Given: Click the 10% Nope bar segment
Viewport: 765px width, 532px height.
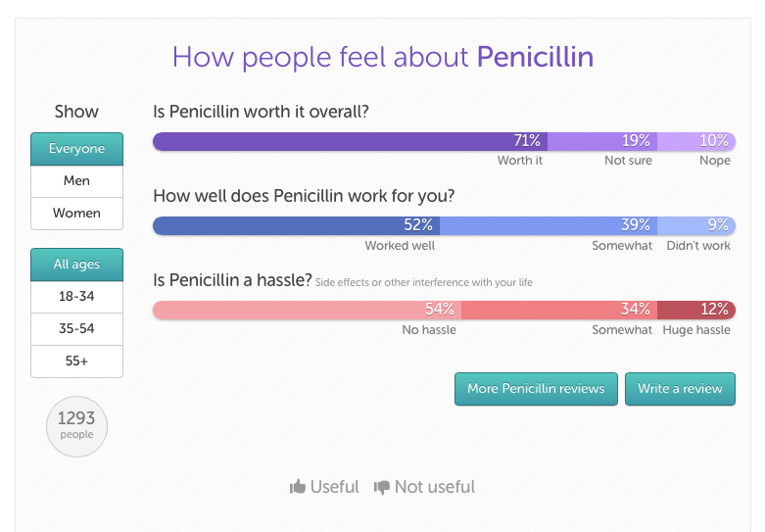Looking at the screenshot, I should (x=696, y=141).
